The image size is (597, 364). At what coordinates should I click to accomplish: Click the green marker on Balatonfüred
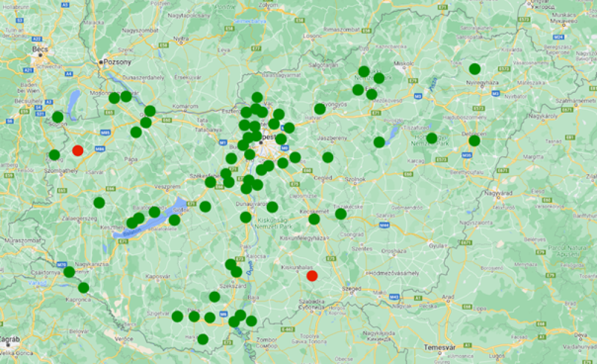pos(155,212)
